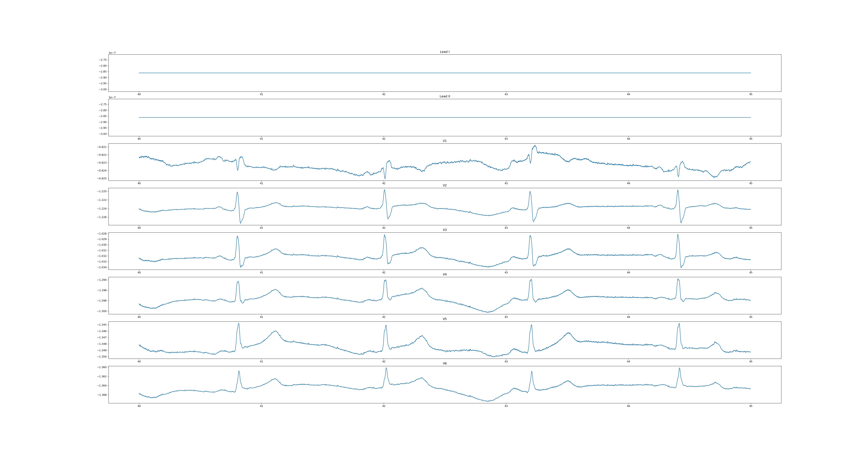
Task: Click the −1.345 y-axis tick of V5
Action: click(102, 325)
